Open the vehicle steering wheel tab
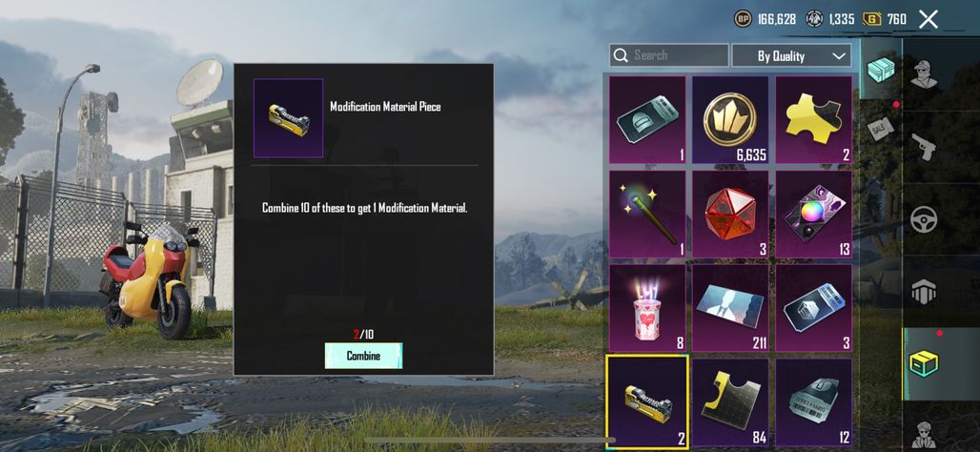The image size is (980, 452). point(923,219)
